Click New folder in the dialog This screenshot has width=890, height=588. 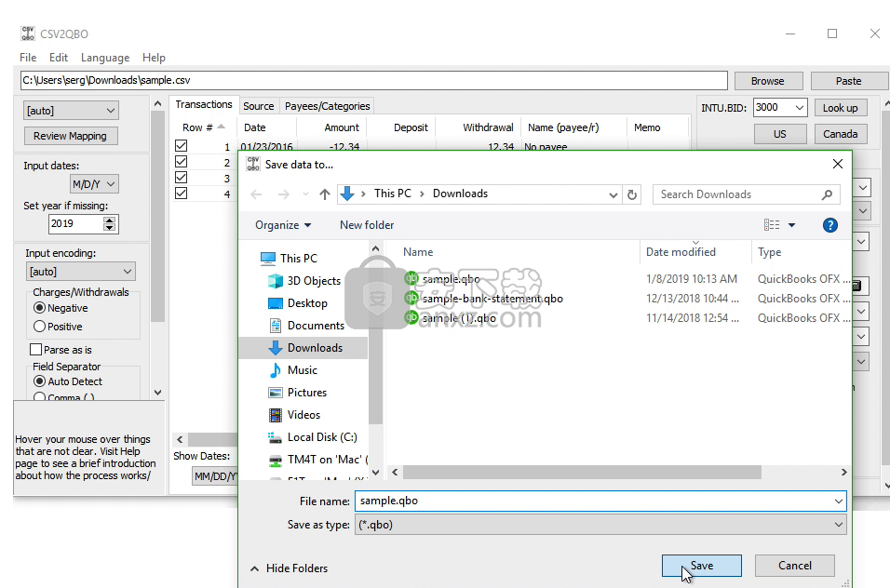(367, 225)
